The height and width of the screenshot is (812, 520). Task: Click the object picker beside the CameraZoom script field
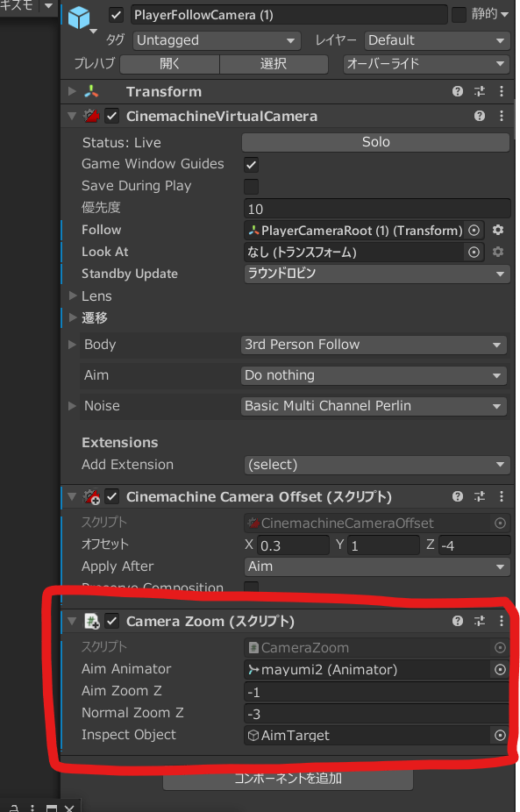point(500,648)
